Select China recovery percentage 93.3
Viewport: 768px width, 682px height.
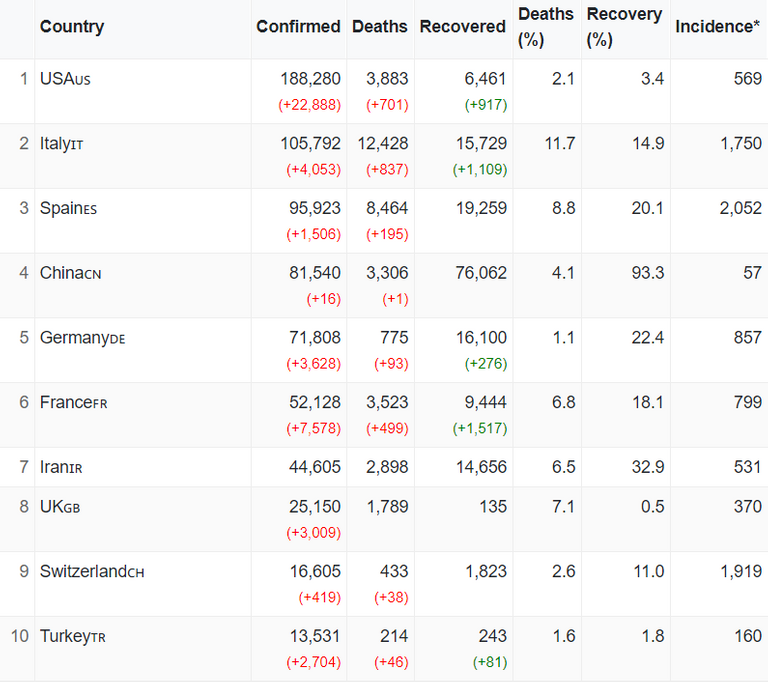(x=648, y=273)
